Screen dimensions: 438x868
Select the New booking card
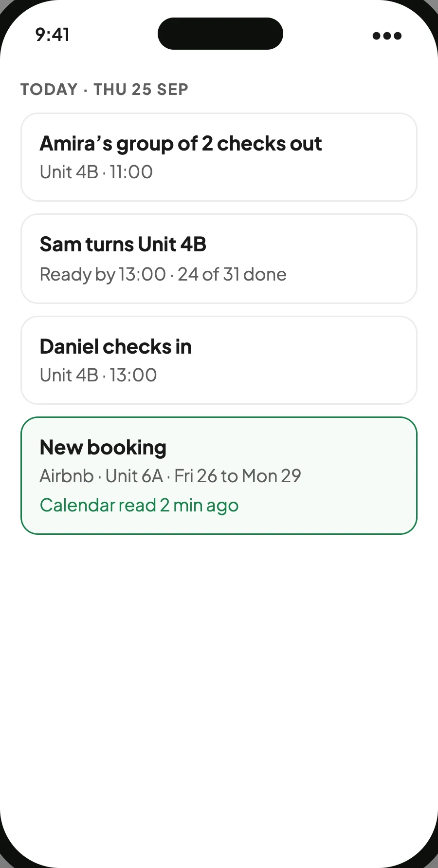click(219, 475)
